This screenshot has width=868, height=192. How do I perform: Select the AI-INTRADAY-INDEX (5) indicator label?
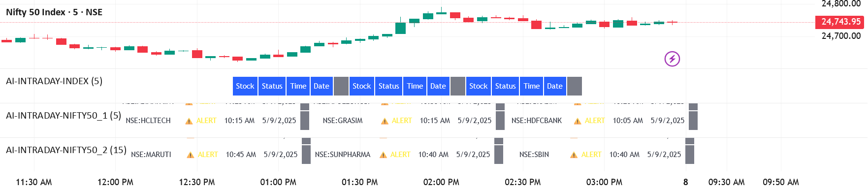[54, 81]
